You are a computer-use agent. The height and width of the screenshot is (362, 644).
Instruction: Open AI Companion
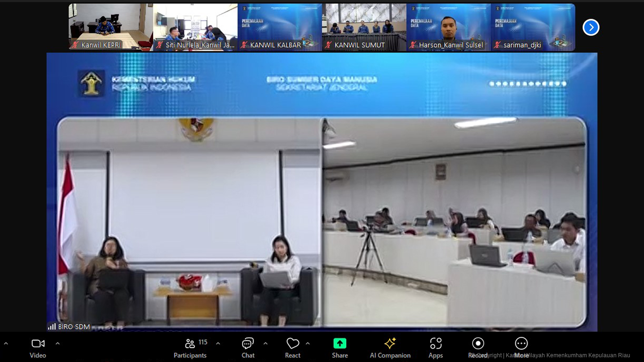tap(390, 344)
